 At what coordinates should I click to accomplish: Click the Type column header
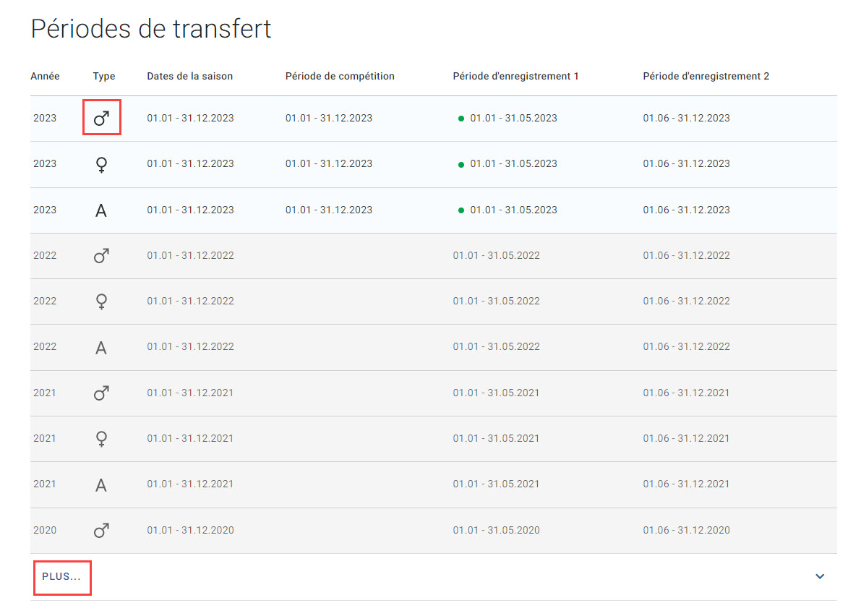pyautogui.click(x=104, y=77)
